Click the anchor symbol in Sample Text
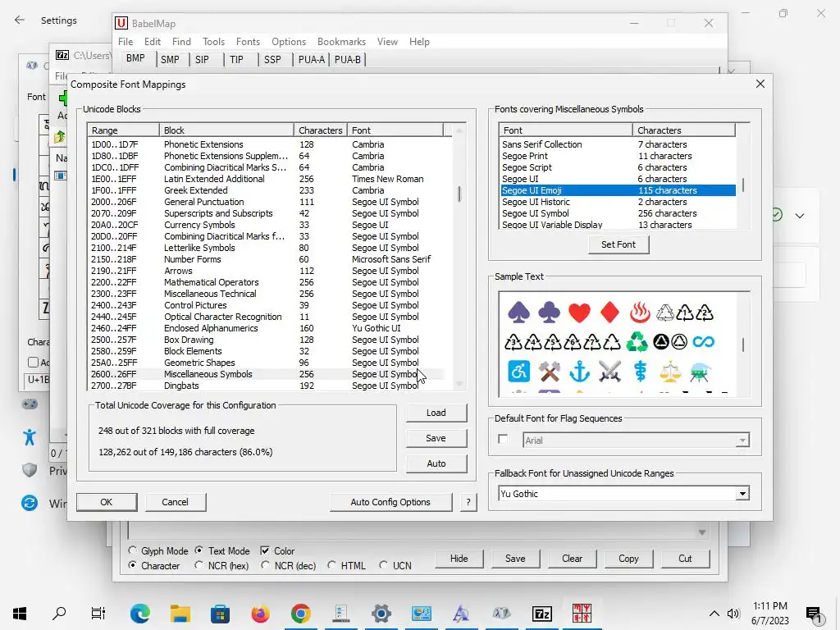This screenshot has height=630, width=840. pos(579,372)
